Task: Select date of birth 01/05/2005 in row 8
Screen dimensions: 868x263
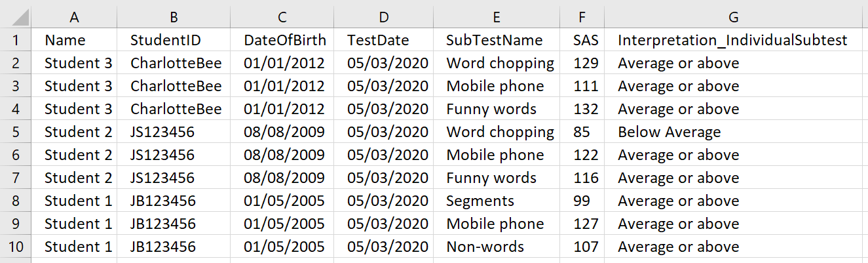Action: click(x=282, y=201)
